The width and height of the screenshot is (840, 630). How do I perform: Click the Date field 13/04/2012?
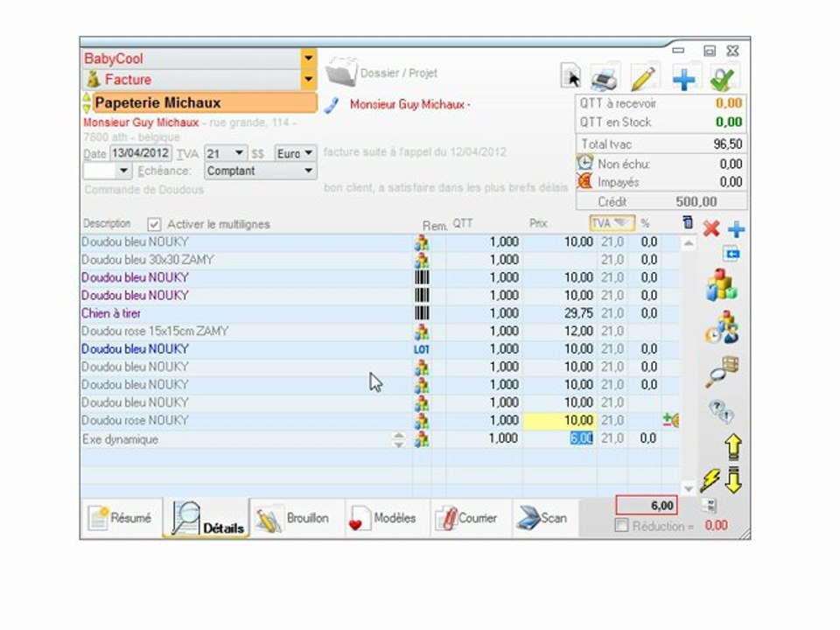click(x=140, y=153)
